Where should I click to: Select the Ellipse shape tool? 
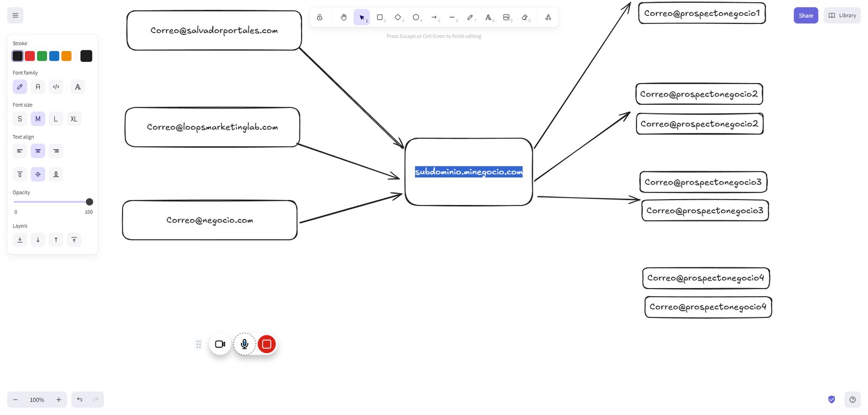pos(416,17)
